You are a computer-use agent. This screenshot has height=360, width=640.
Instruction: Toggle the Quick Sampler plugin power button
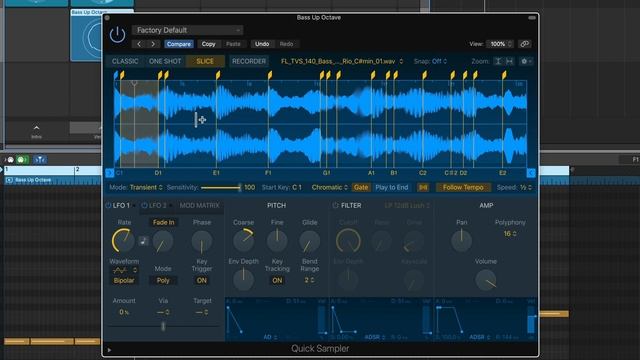pos(117,35)
